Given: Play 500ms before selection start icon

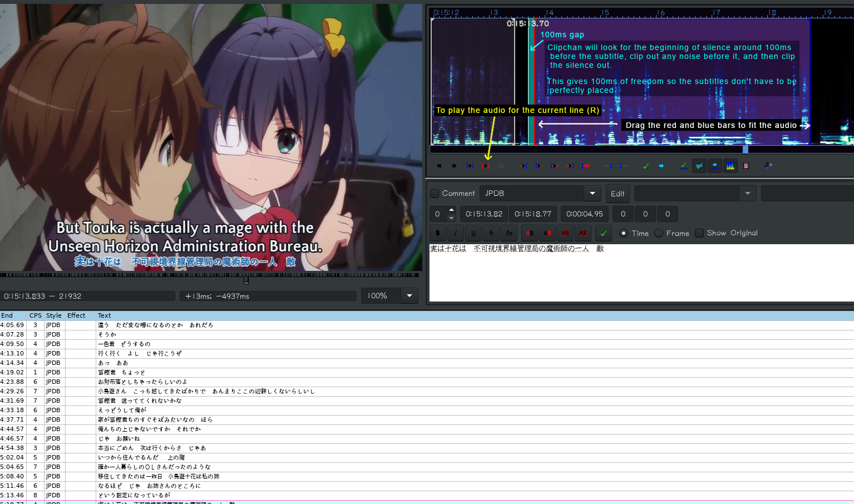Looking at the screenshot, I should (524, 166).
